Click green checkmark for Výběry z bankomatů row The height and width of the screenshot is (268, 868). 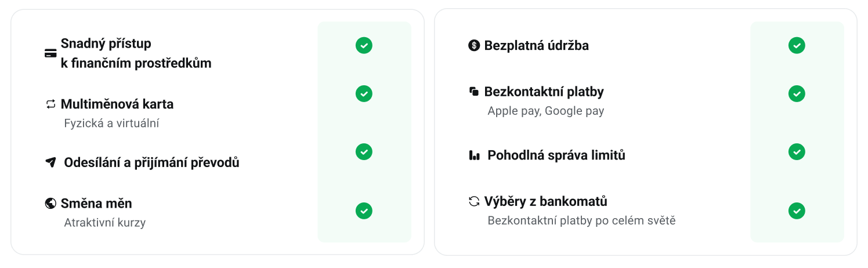797,211
